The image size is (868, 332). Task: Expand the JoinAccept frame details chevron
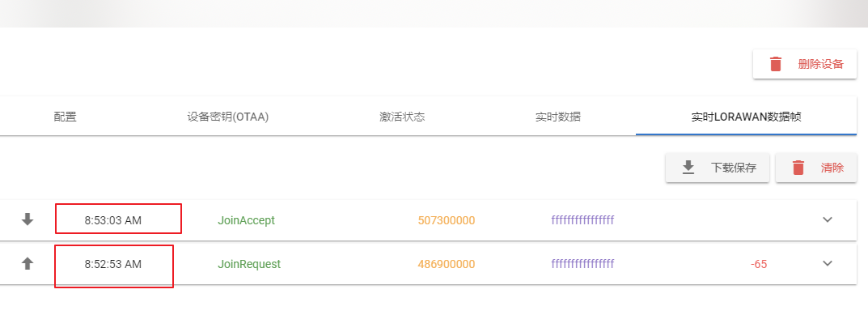click(x=828, y=219)
